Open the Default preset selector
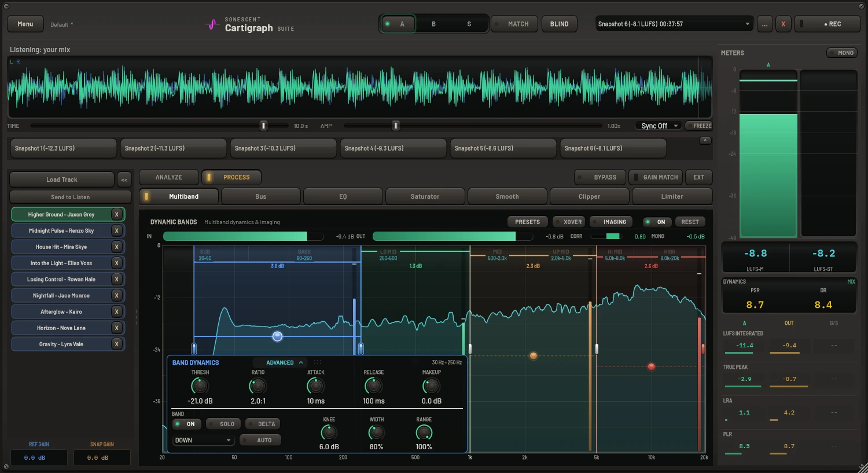This screenshot has width=868, height=473. [62, 24]
